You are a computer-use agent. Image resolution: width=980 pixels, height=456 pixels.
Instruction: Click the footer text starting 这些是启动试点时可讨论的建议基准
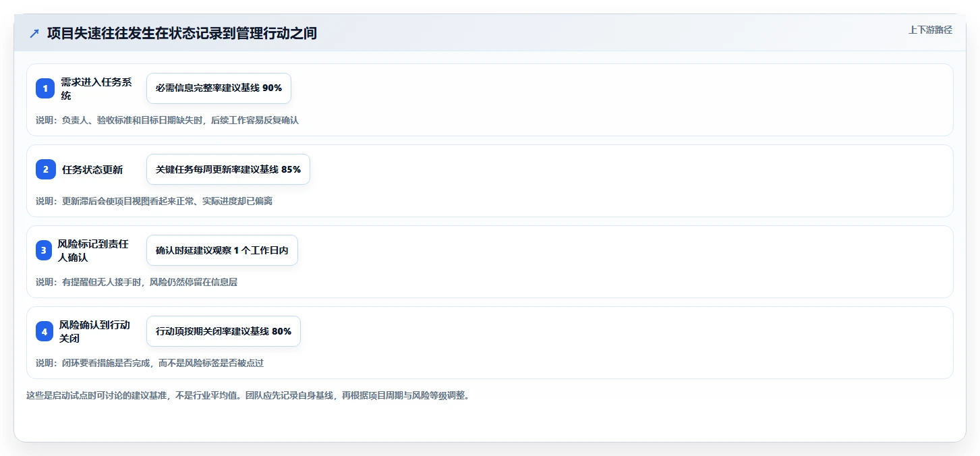(x=248, y=395)
